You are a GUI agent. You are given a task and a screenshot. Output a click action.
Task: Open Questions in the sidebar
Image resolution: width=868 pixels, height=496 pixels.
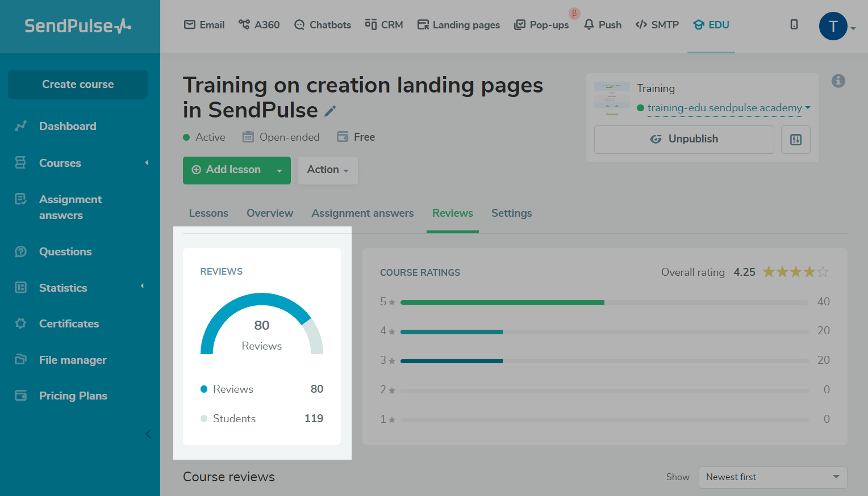point(65,251)
